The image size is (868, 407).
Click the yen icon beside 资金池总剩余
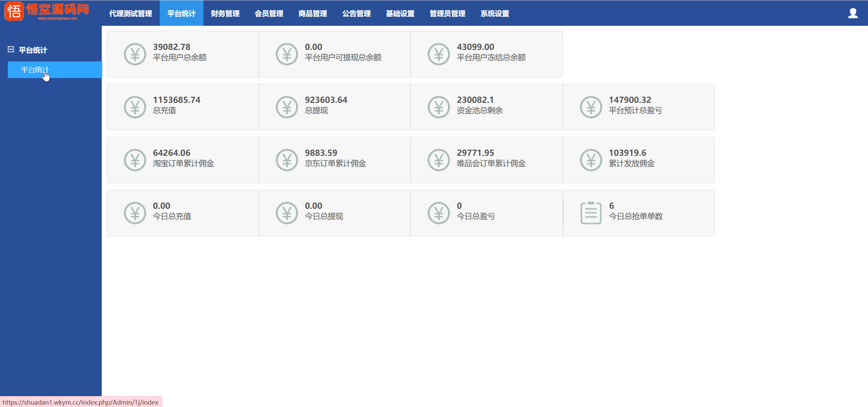[439, 107]
